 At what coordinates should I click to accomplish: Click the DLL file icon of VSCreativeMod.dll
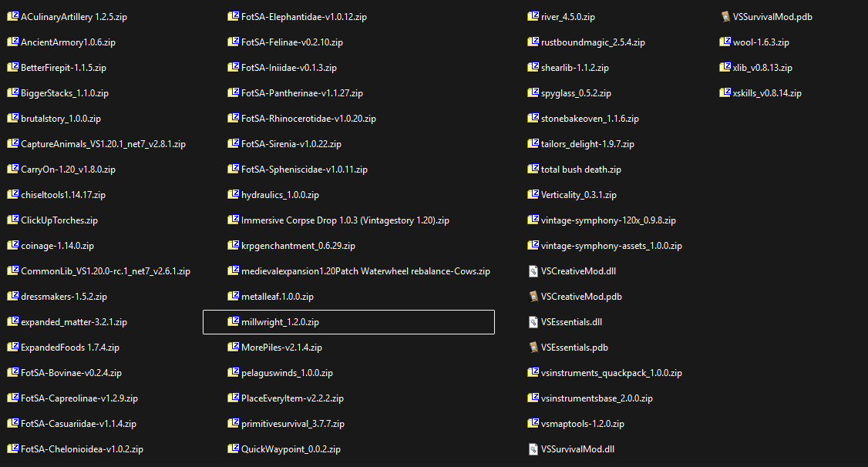coord(533,271)
